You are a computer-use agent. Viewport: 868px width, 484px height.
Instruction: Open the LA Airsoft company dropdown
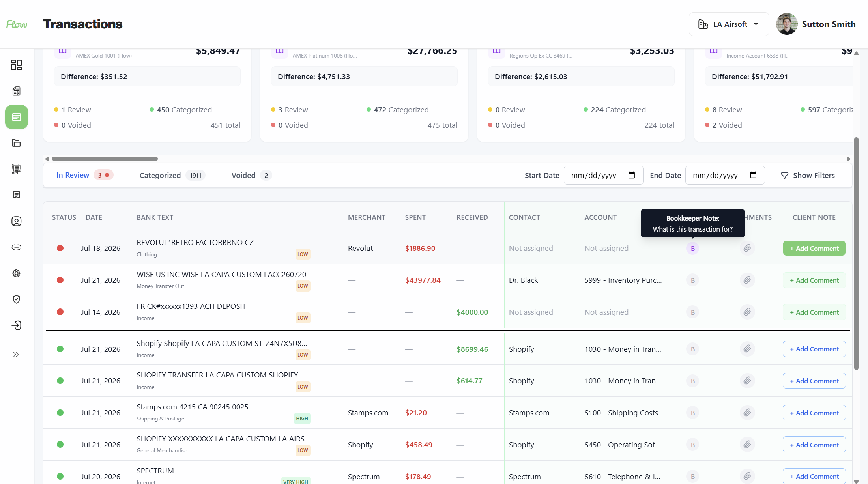(x=729, y=24)
